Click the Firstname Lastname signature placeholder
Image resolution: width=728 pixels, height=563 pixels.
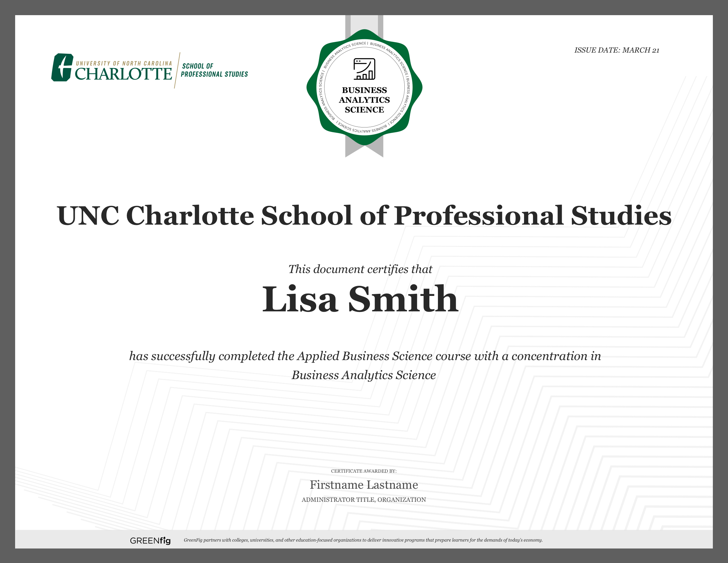364,485
